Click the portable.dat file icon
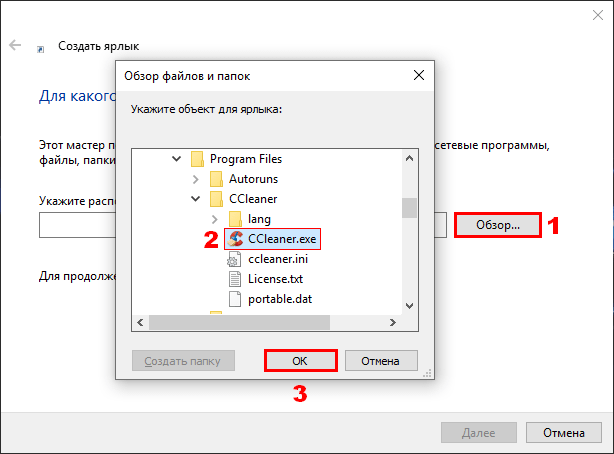The image size is (614, 454). click(x=235, y=299)
